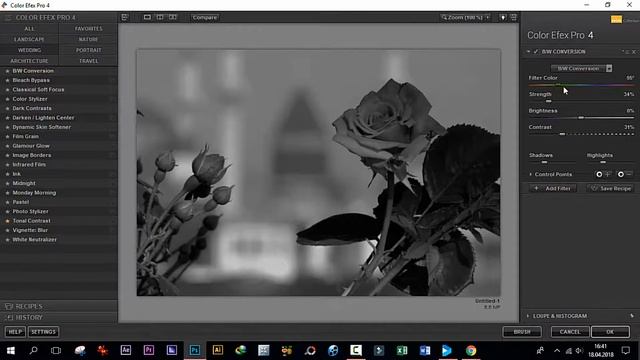Open Premiere Pro from the taskbar
Screen dimensions: 640x360
coord(149,350)
